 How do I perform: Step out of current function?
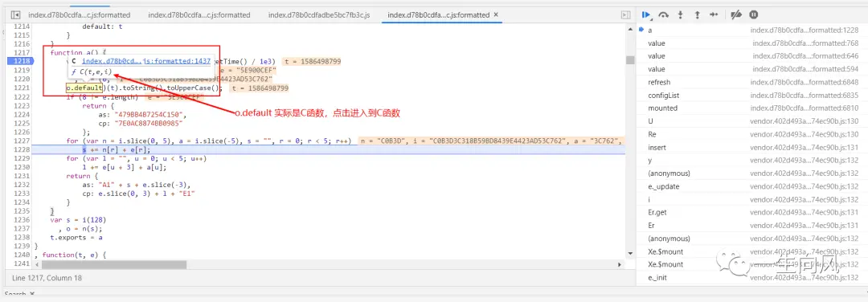697,15
